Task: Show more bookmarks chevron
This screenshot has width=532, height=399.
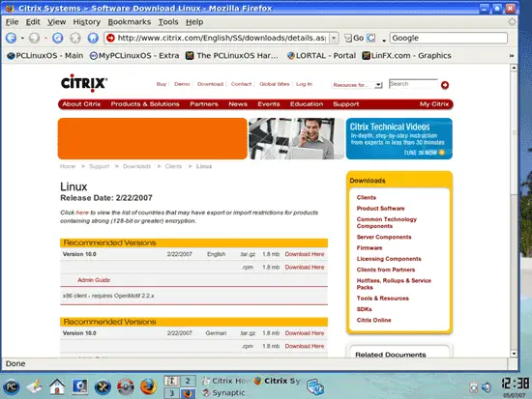Action: [512, 56]
